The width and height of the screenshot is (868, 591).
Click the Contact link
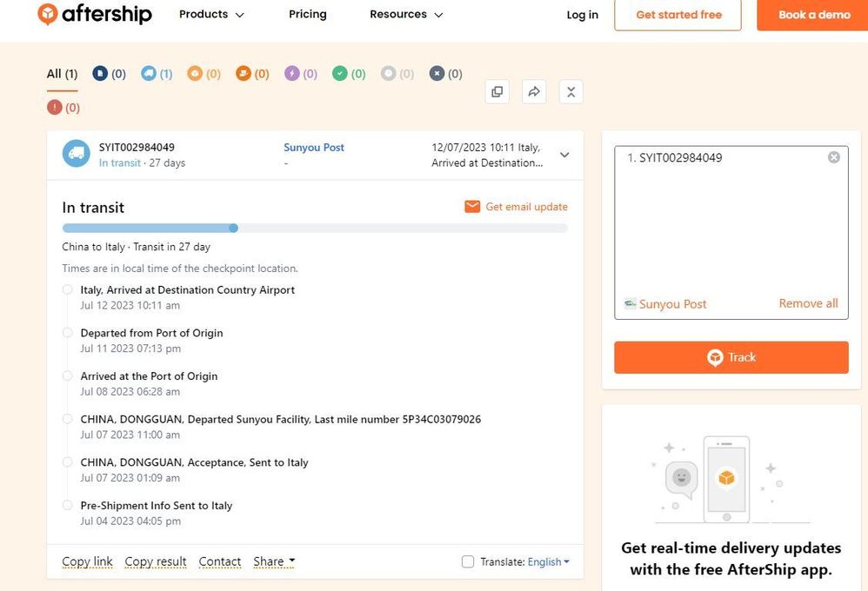point(220,561)
